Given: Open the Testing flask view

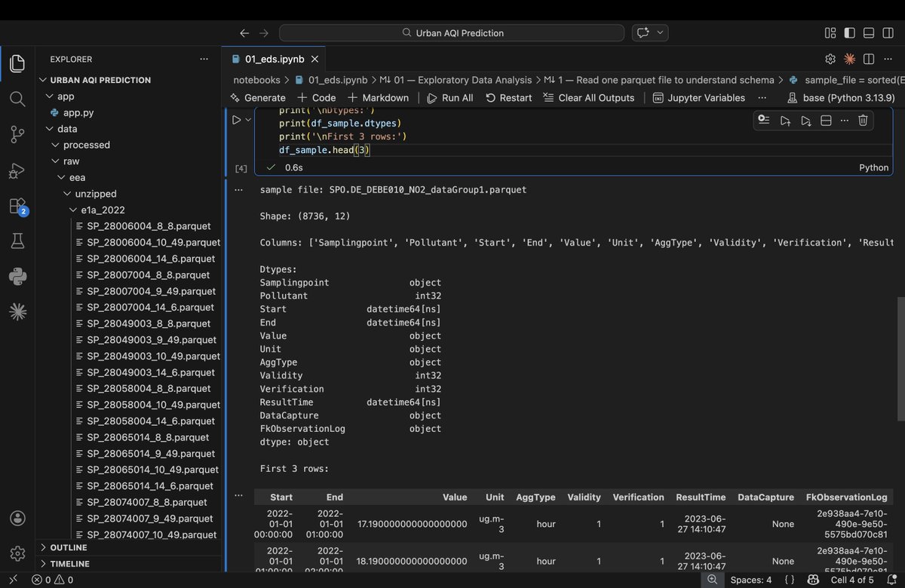Looking at the screenshot, I should pyautogui.click(x=17, y=240).
